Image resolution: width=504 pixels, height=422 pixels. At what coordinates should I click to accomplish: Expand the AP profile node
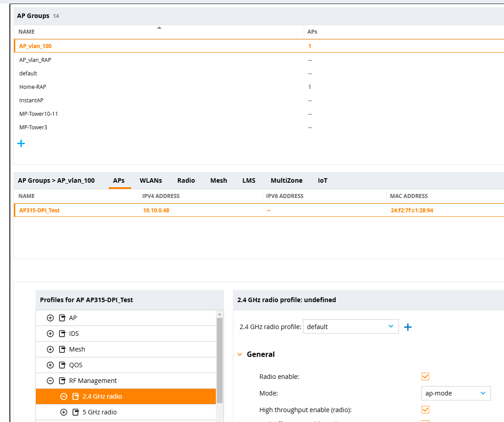coord(50,318)
